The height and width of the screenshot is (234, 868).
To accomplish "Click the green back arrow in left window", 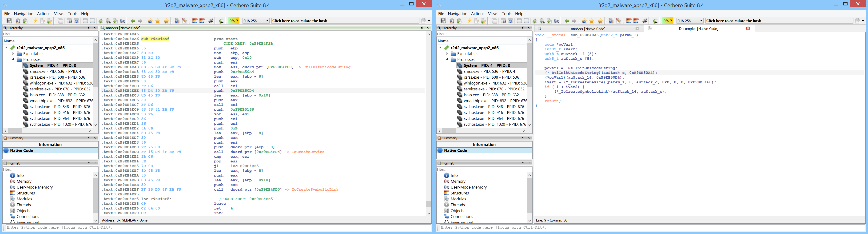I will click(133, 21).
